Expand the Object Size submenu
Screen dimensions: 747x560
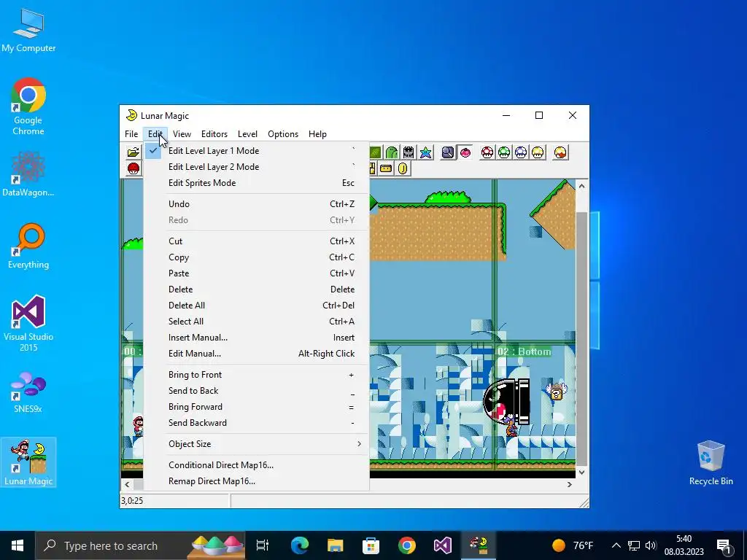[x=256, y=444]
